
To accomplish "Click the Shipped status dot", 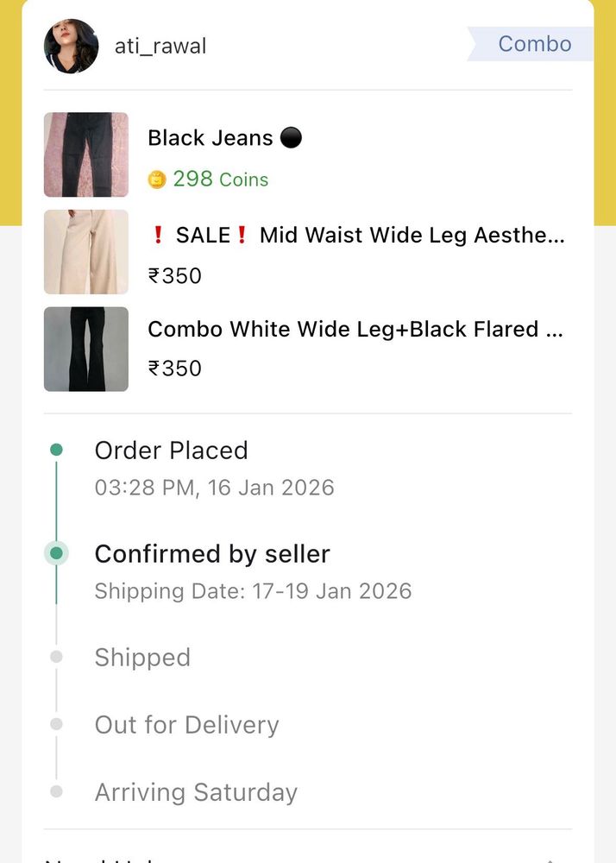I will 56,657.
